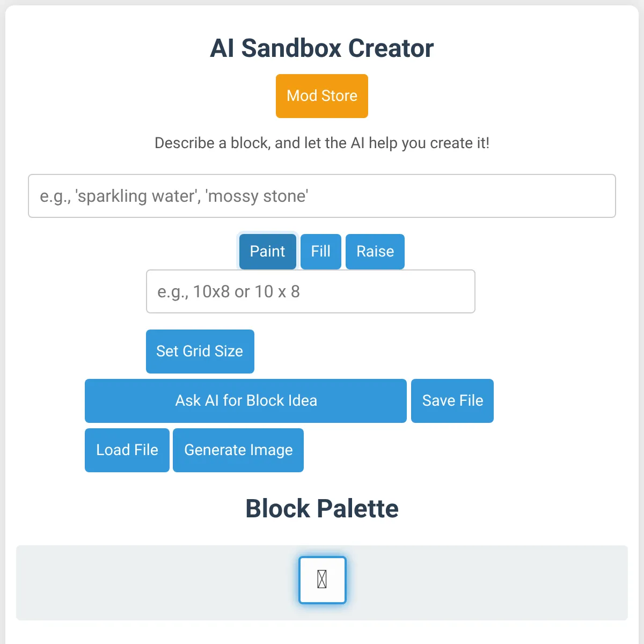Pick the Raise tool
Viewport: 644px width, 644px height.
[375, 251]
